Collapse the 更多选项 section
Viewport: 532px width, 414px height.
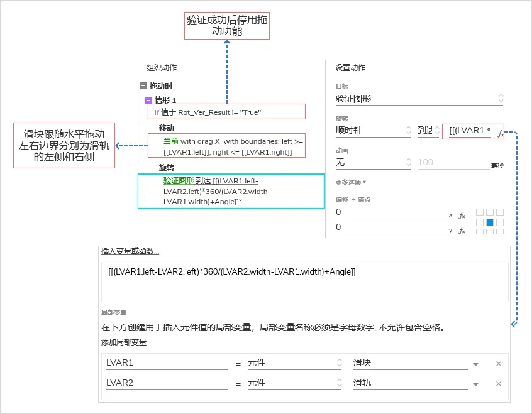click(351, 182)
